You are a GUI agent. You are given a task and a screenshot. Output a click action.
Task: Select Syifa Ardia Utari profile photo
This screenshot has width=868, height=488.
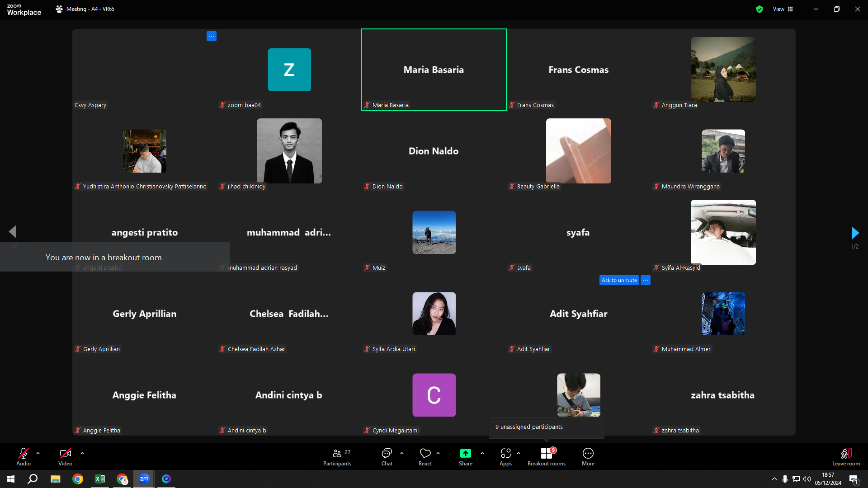point(434,314)
